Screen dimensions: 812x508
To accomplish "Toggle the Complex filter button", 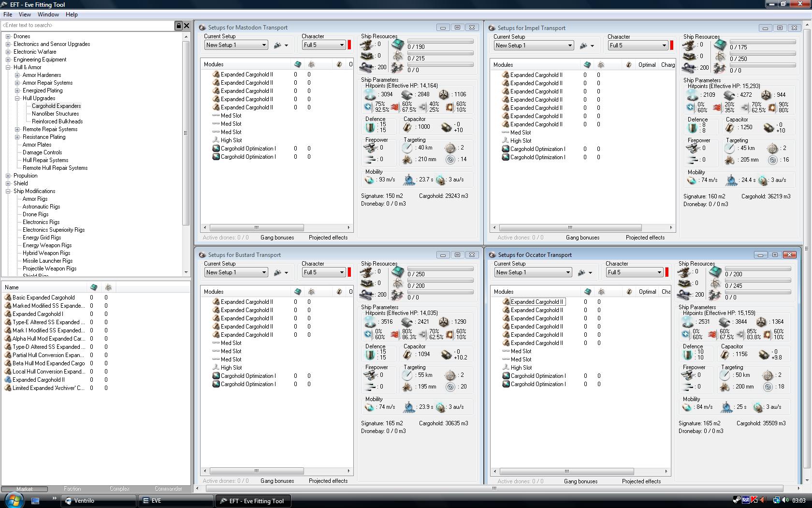I will point(120,489).
